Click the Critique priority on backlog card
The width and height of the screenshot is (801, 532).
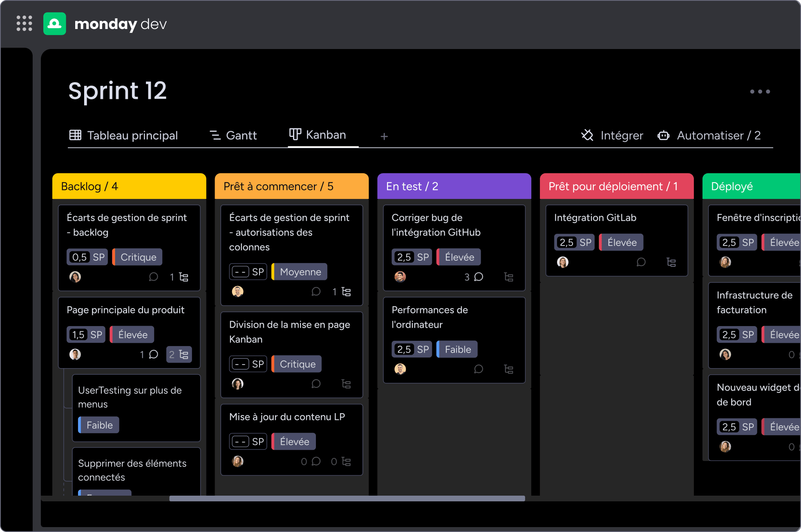(x=137, y=257)
